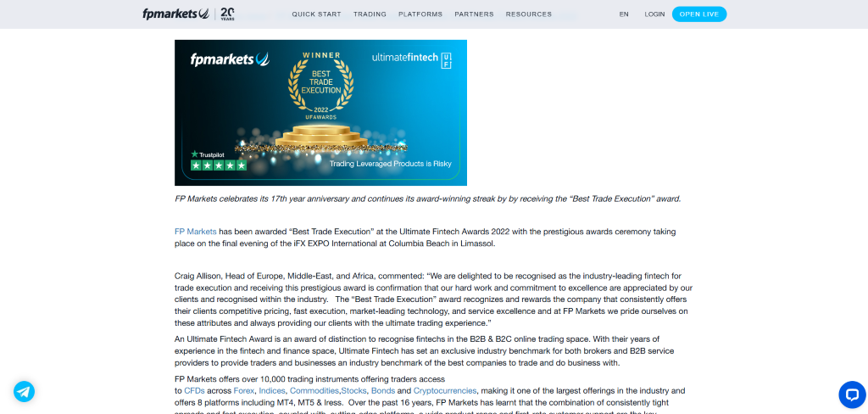The width and height of the screenshot is (868, 414).
Task: Click the paragraph starting 'Craig Allison, Head of Europe'
Action: [x=433, y=299]
